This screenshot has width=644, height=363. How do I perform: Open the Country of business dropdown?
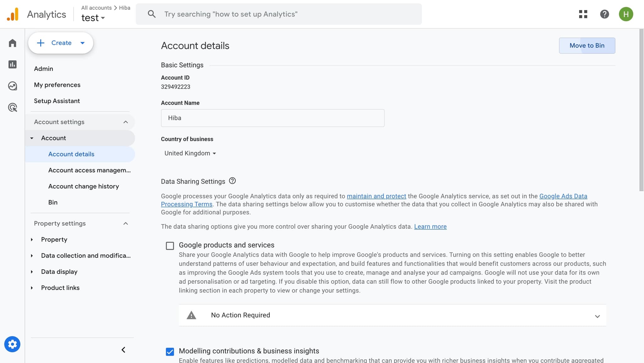tap(190, 153)
